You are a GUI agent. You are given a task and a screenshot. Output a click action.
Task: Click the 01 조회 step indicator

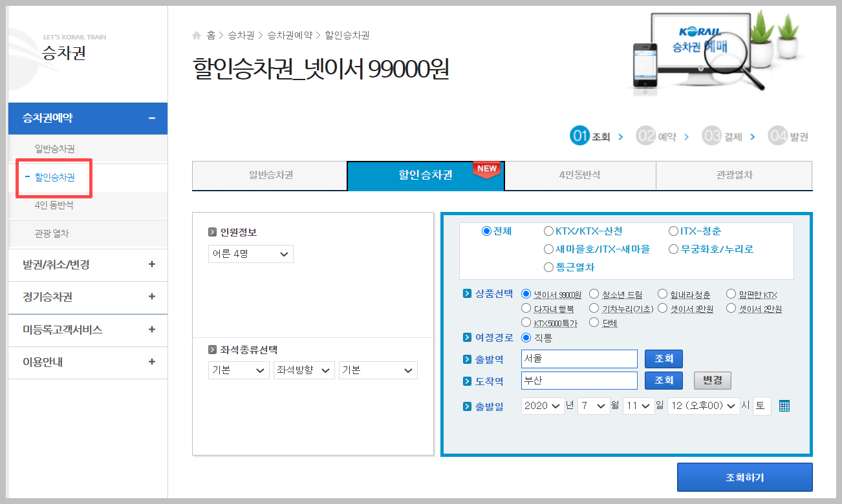(590, 136)
